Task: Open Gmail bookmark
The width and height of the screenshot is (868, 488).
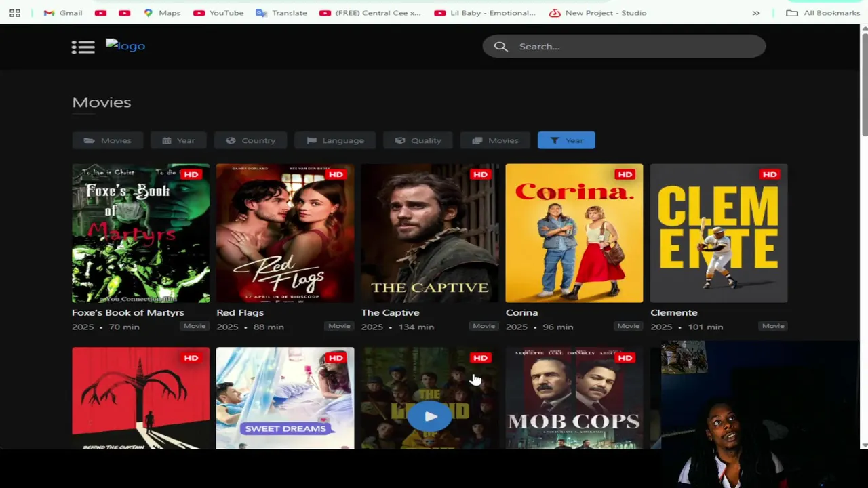Action: coord(63,13)
